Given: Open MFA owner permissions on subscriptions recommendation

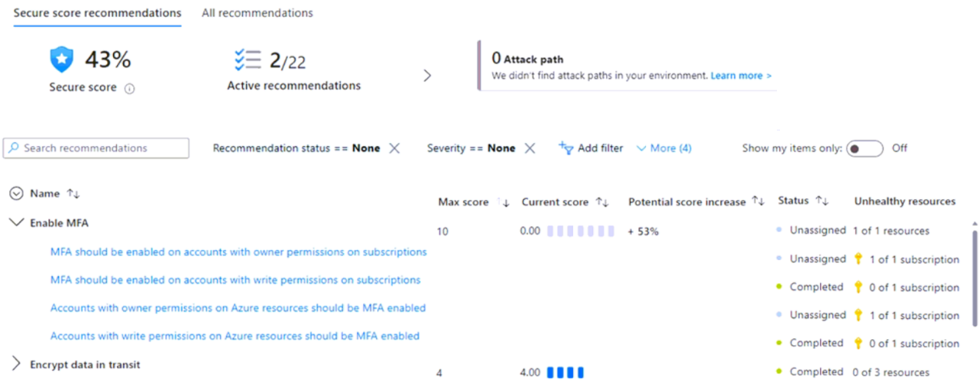Looking at the screenshot, I should (x=238, y=252).
